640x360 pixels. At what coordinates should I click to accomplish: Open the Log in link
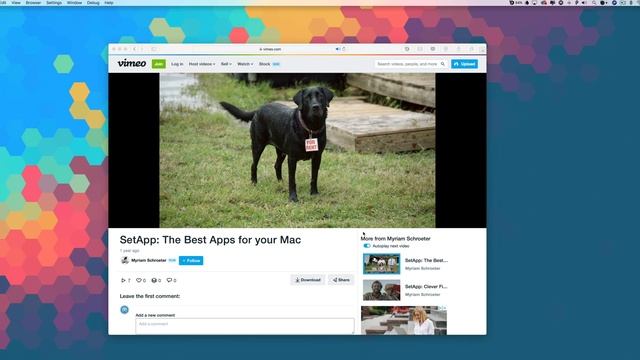177,64
